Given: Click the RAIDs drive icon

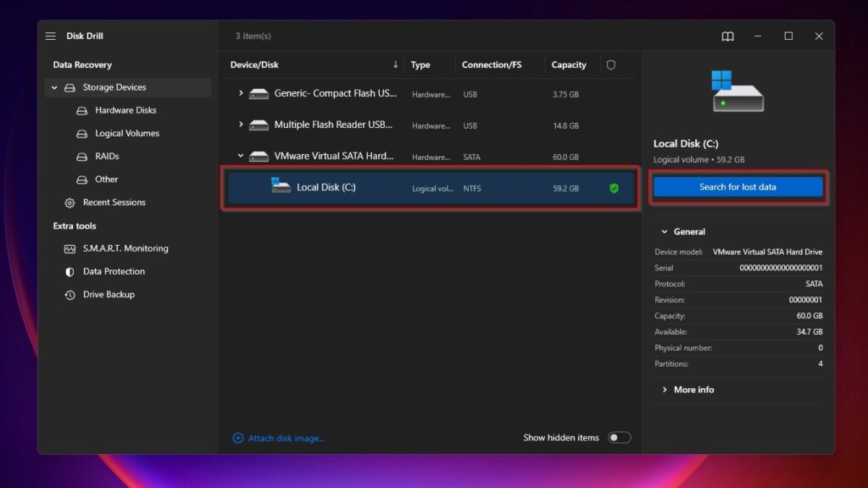Looking at the screenshot, I should coord(82,157).
